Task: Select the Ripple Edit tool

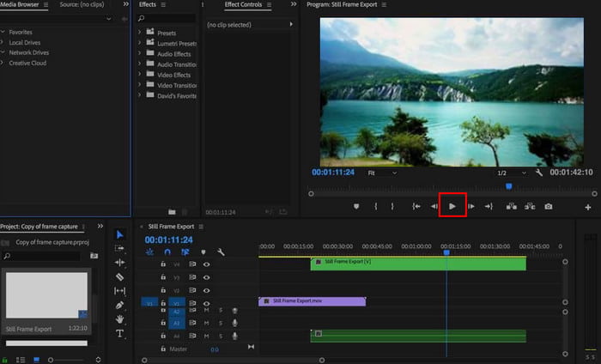Action: pyautogui.click(x=119, y=263)
